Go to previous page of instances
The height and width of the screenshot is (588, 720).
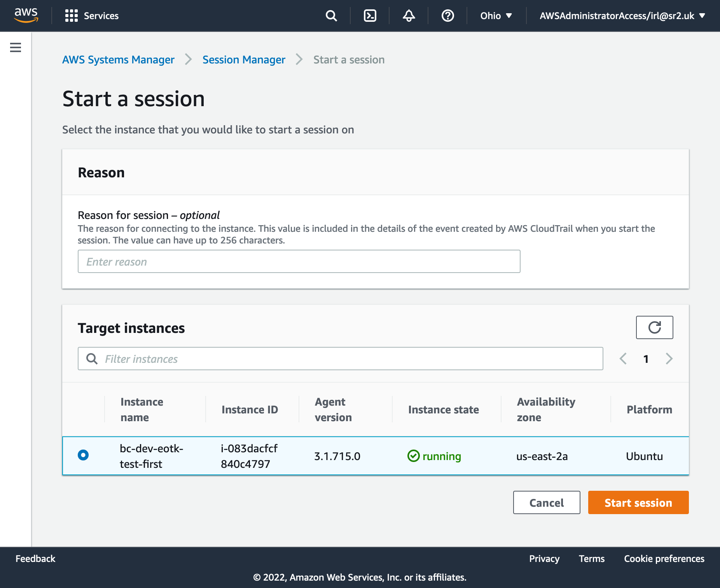(623, 359)
